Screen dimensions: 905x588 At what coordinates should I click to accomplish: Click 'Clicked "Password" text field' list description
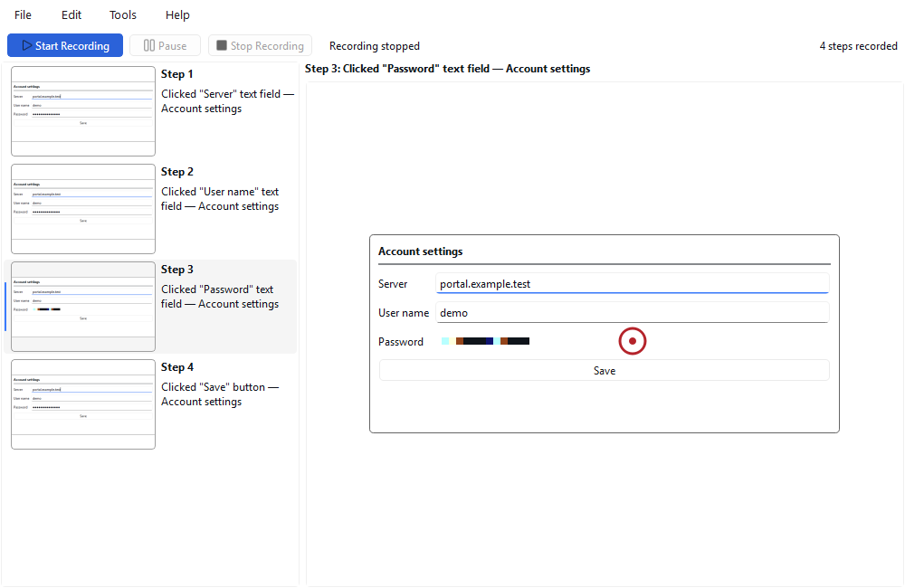[220, 297]
